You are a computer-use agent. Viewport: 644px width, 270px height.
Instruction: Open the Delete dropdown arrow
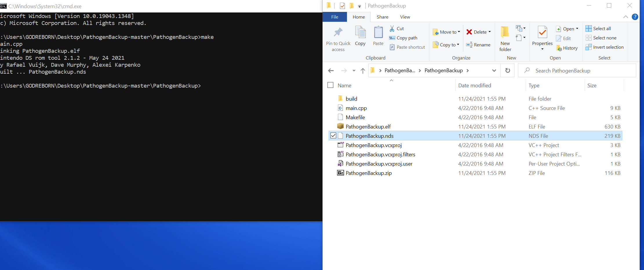tap(490, 32)
